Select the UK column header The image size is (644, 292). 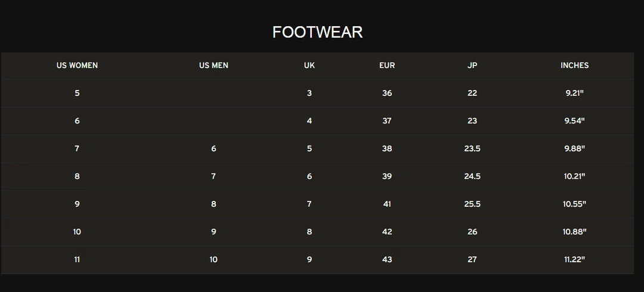[x=309, y=66]
